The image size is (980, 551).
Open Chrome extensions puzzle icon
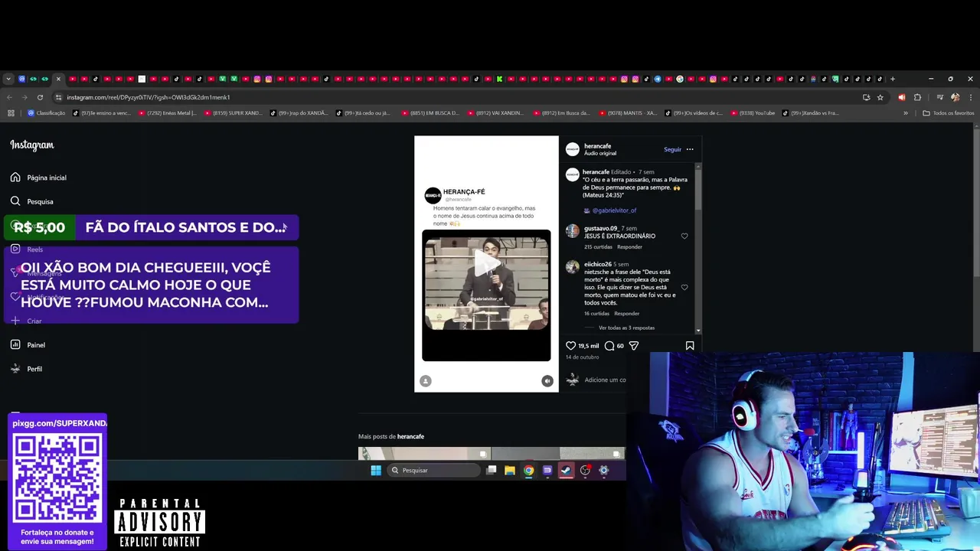coord(917,97)
